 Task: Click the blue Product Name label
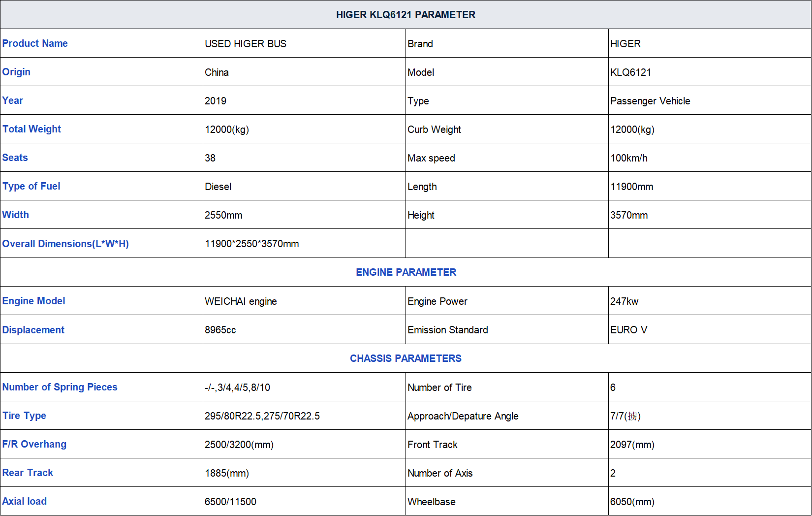[35, 43]
